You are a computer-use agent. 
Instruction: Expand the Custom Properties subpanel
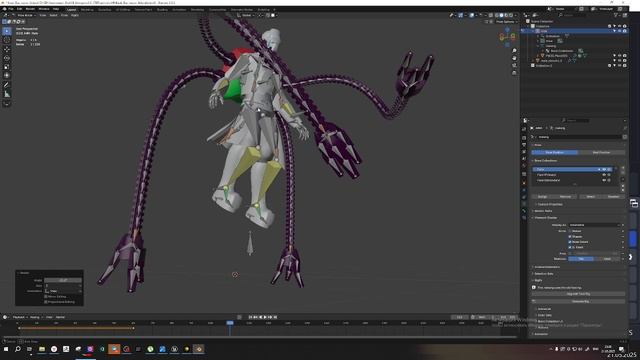click(549, 204)
